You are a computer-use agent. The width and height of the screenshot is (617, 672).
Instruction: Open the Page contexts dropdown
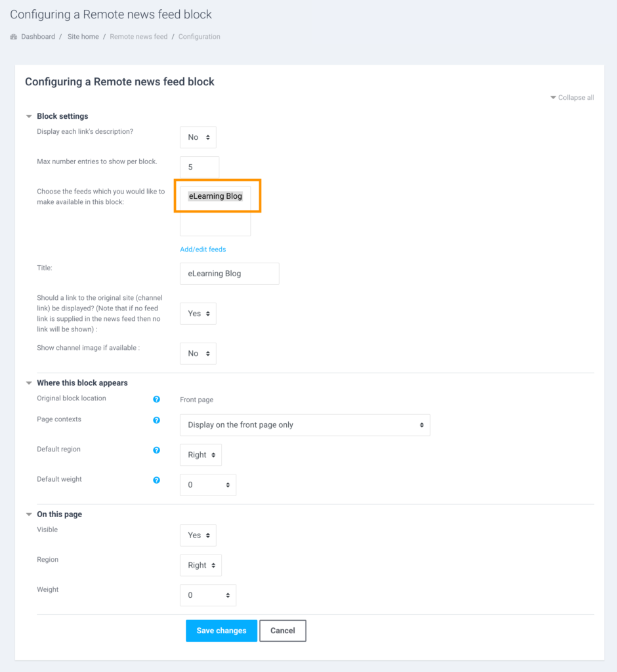coord(305,425)
